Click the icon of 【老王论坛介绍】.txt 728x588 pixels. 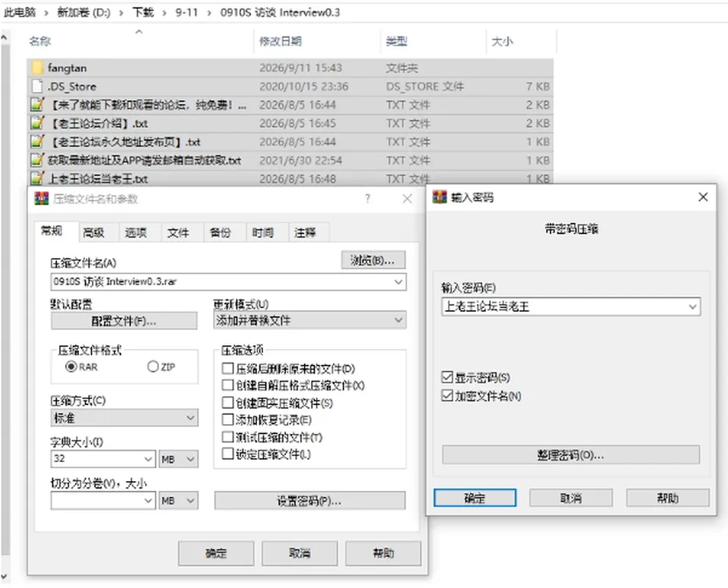click(37, 123)
